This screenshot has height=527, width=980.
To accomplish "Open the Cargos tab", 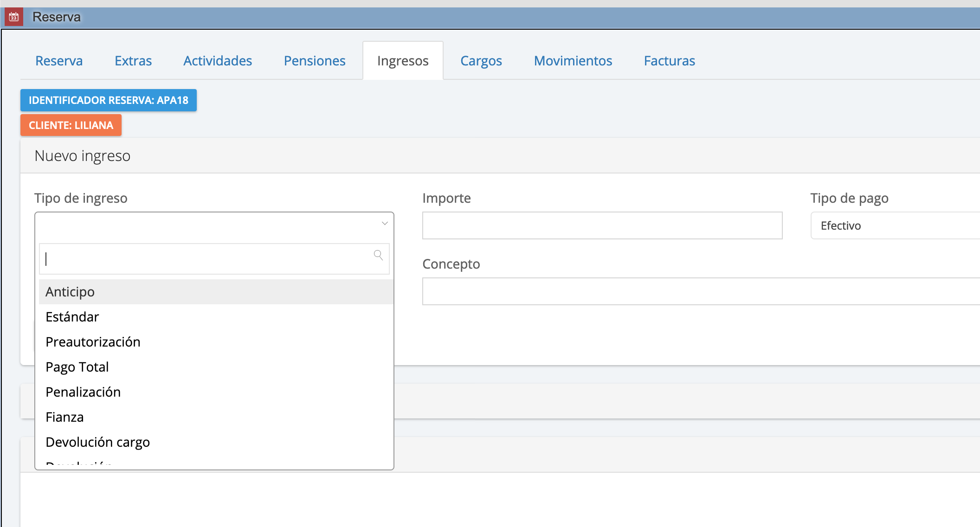I will (x=481, y=61).
